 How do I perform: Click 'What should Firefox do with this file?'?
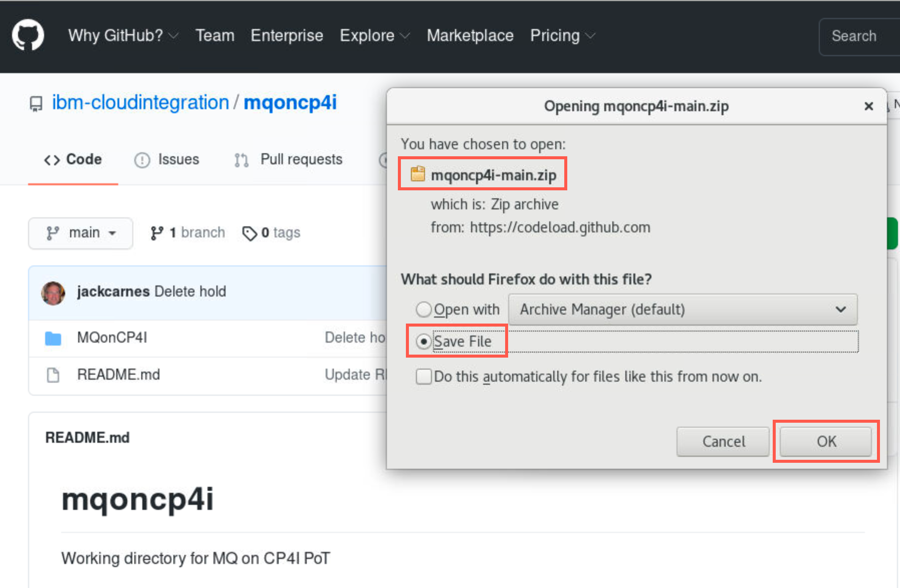click(526, 279)
